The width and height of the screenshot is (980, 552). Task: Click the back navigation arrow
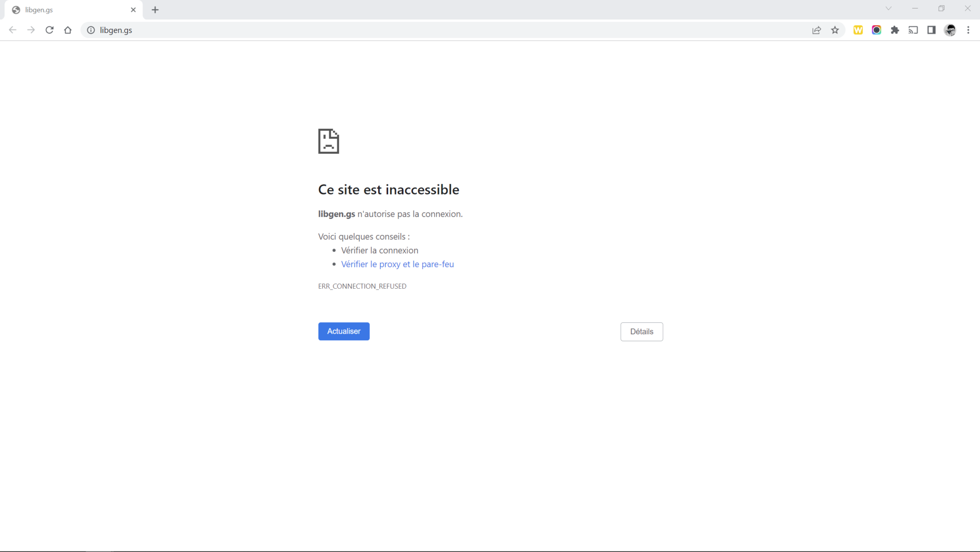coord(12,30)
